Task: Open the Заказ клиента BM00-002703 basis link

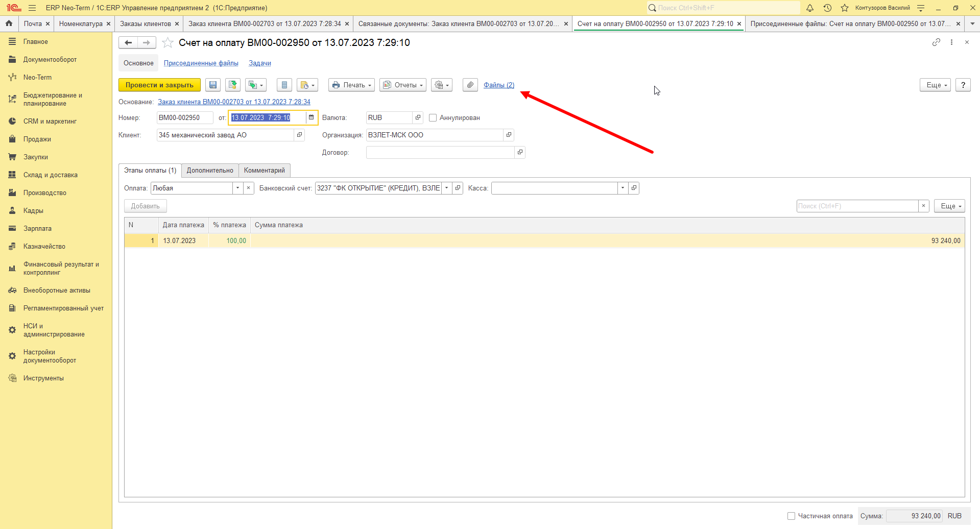Action: point(234,102)
